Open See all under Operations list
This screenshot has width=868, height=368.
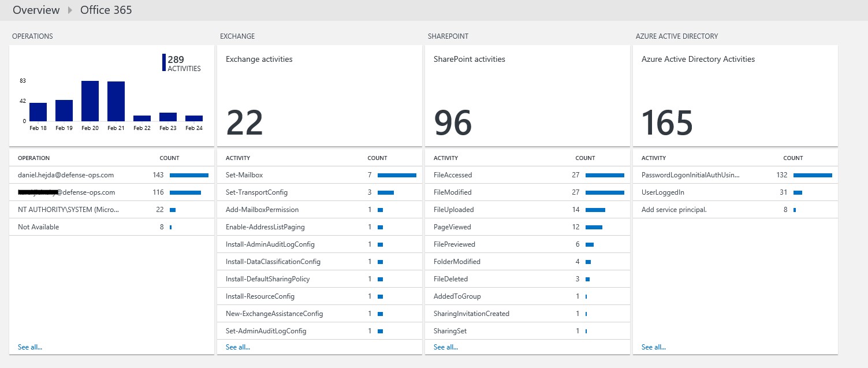tap(30, 347)
